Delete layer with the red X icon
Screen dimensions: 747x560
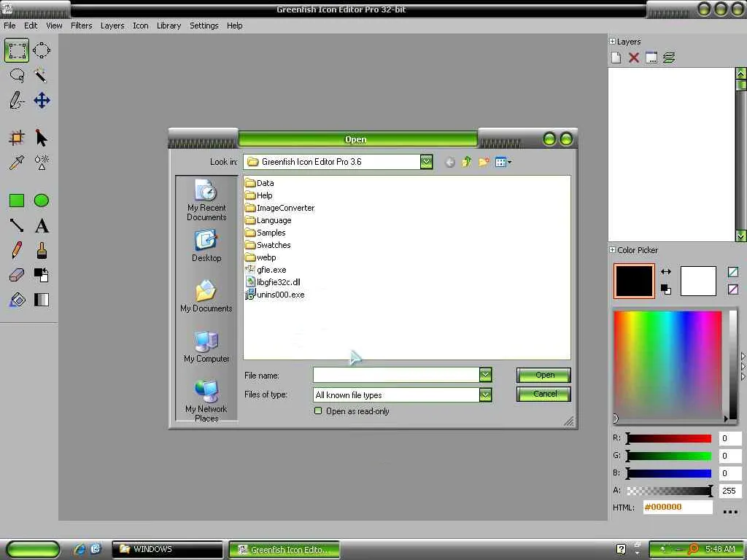tap(634, 58)
